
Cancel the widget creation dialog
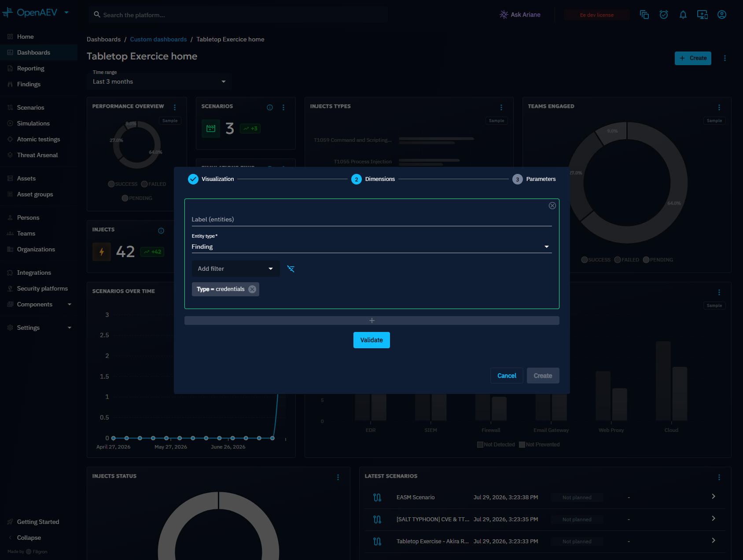tap(507, 376)
